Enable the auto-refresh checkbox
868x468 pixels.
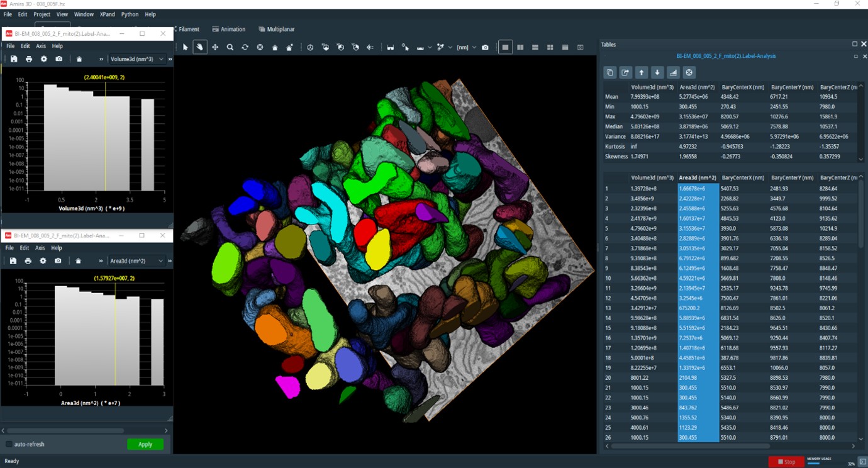click(x=9, y=444)
